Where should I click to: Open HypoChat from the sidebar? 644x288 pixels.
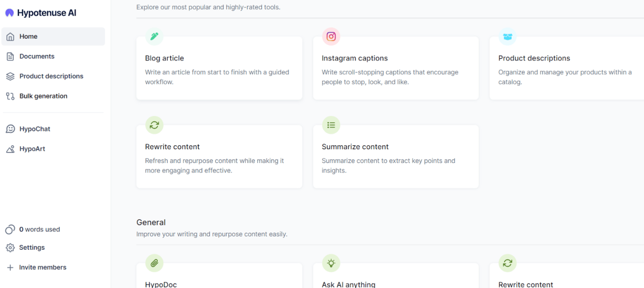coord(53,129)
